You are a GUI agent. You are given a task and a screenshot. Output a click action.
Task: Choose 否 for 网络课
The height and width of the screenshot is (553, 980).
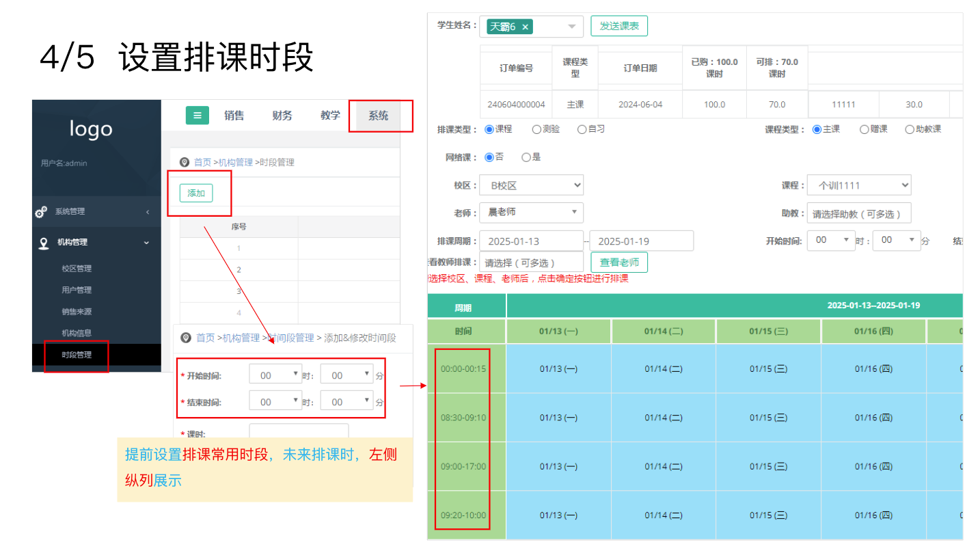click(x=489, y=157)
